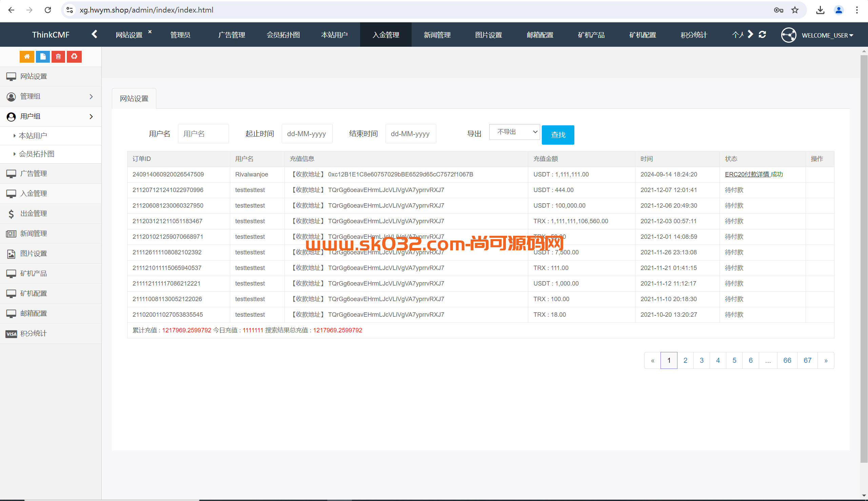Collapse 用户组 in the sidebar
The height and width of the screenshot is (501, 868).
[x=51, y=116]
